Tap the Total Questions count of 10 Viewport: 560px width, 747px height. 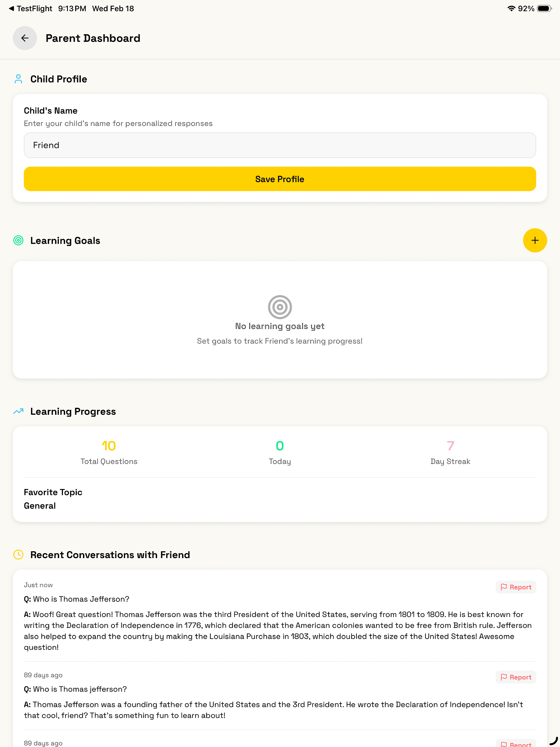pos(109,446)
